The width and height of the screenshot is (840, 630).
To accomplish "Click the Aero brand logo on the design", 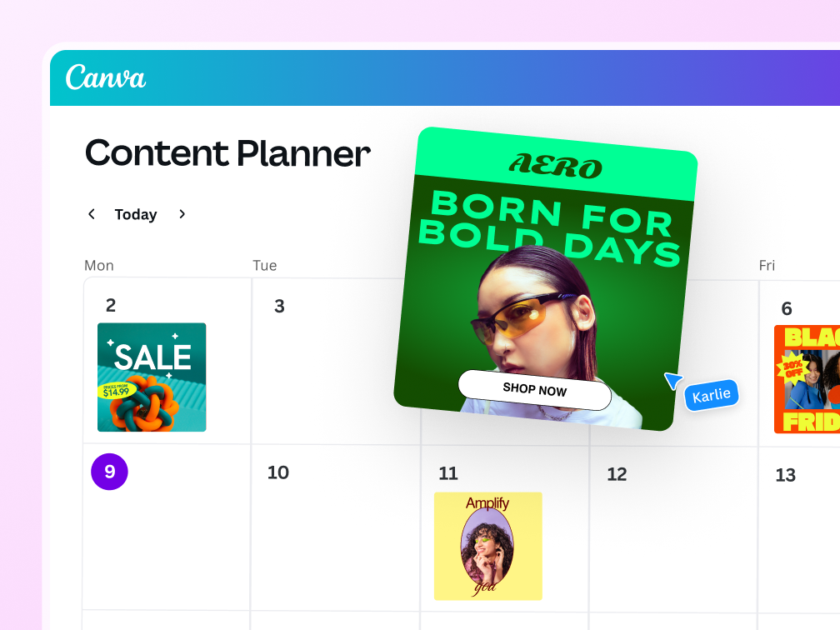I will coord(555,166).
